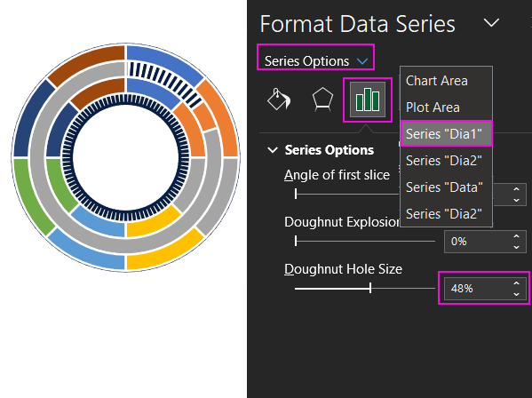Viewport: 532px width, 398px height.
Task: Increase Doughnut Hole Size with up arrow
Action: coord(516,283)
